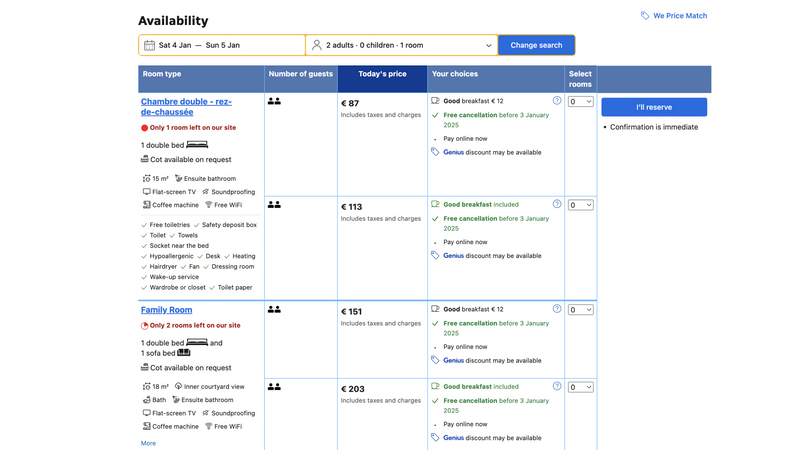Click the help icon in the € 151 row
This screenshot has width=800, height=450.
pos(557,309)
